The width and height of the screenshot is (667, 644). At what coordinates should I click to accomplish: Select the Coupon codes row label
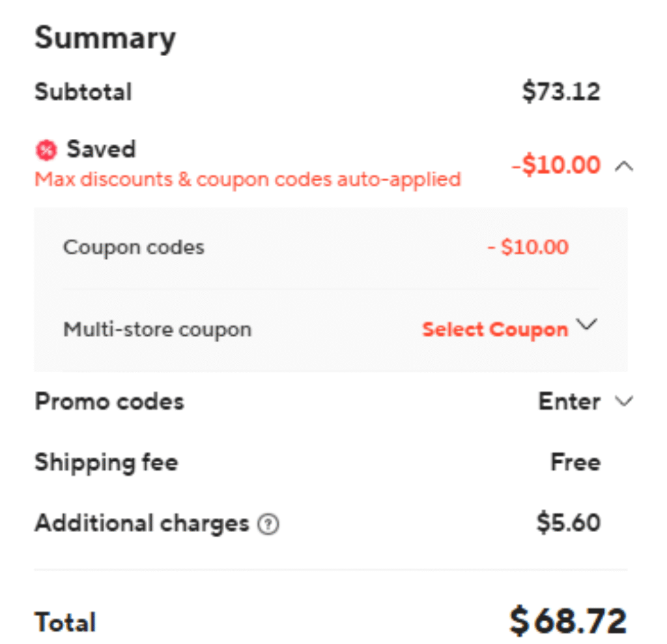click(134, 247)
